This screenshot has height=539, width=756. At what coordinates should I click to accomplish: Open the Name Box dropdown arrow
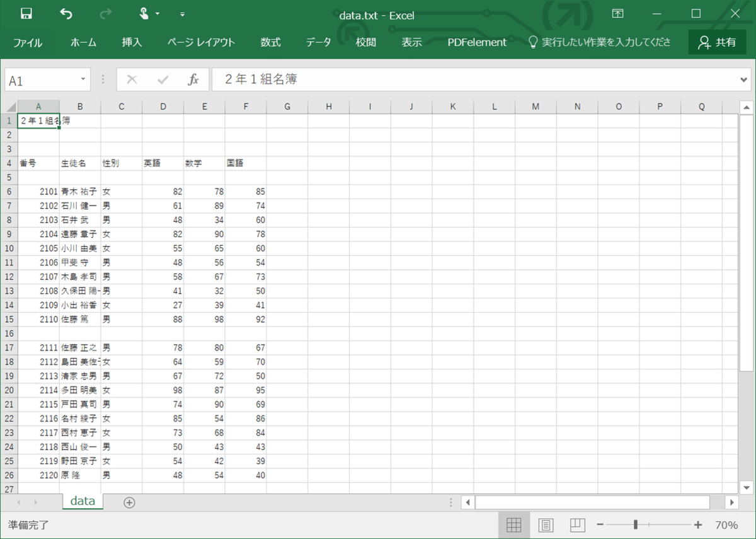(83, 79)
